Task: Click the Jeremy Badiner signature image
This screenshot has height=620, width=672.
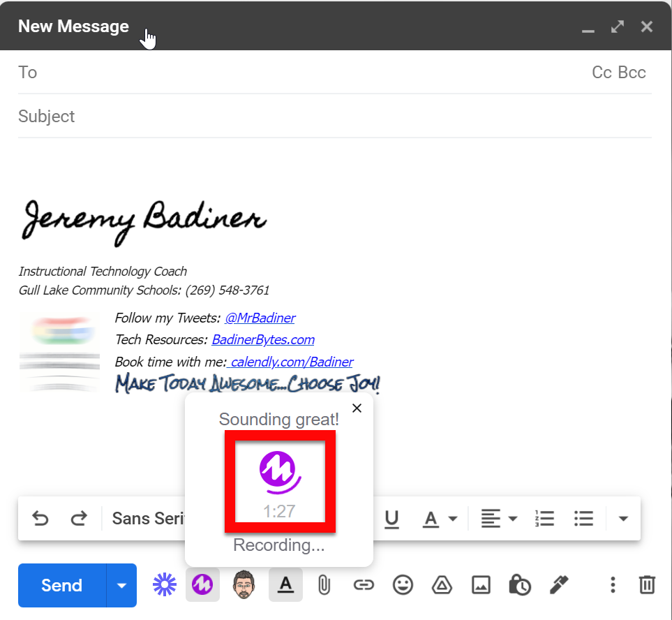Action: (x=144, y=223)
